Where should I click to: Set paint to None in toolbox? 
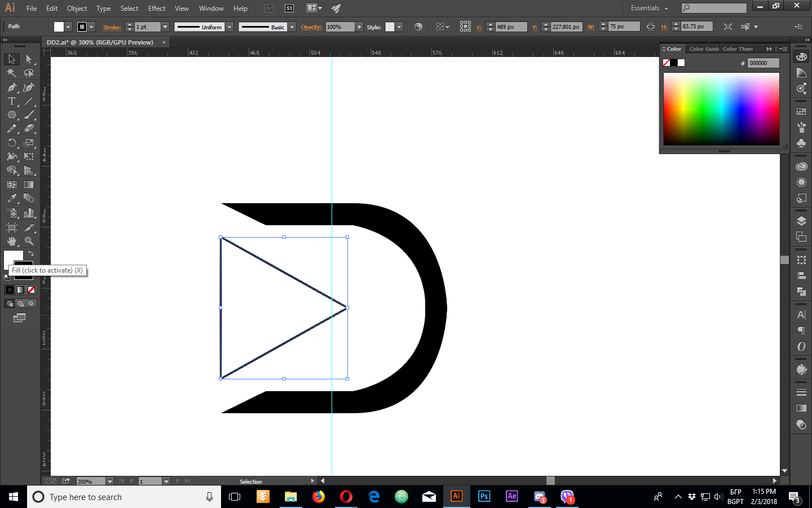pos(32,290)
